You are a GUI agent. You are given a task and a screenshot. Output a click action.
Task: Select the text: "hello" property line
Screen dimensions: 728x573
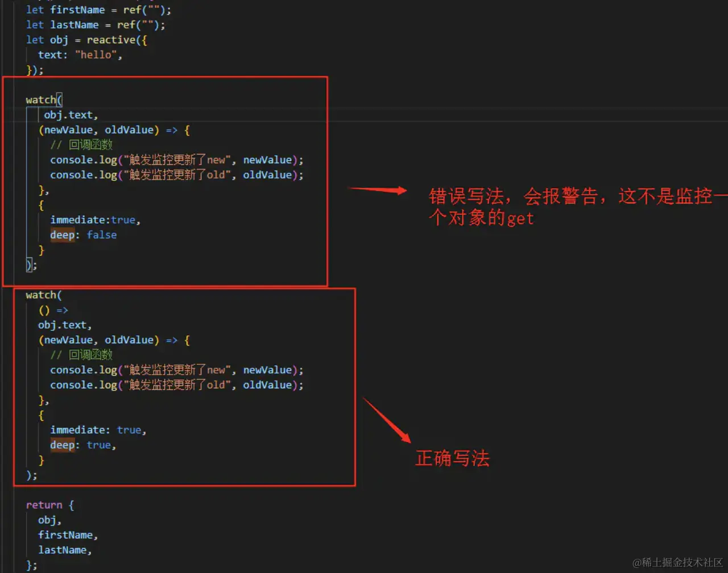point(80,55)
